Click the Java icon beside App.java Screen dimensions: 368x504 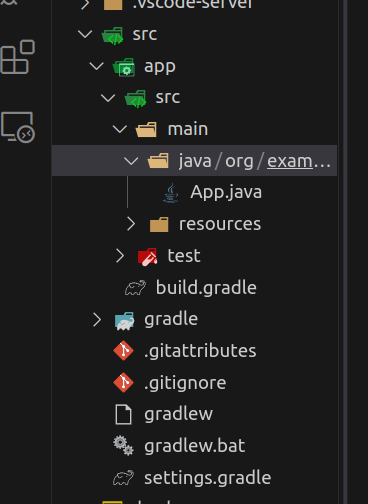pos(171,193)
